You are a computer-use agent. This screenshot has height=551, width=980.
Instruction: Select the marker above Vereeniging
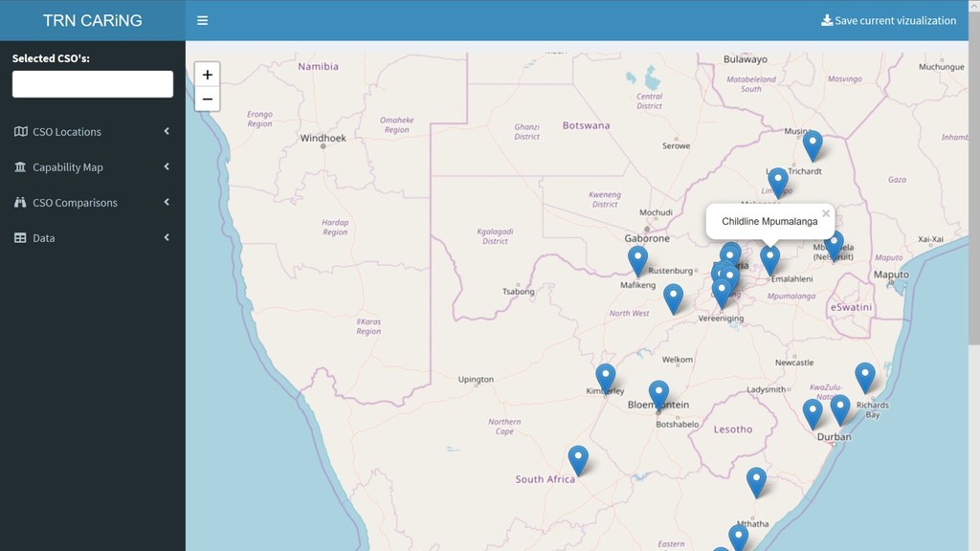(722, 293)
